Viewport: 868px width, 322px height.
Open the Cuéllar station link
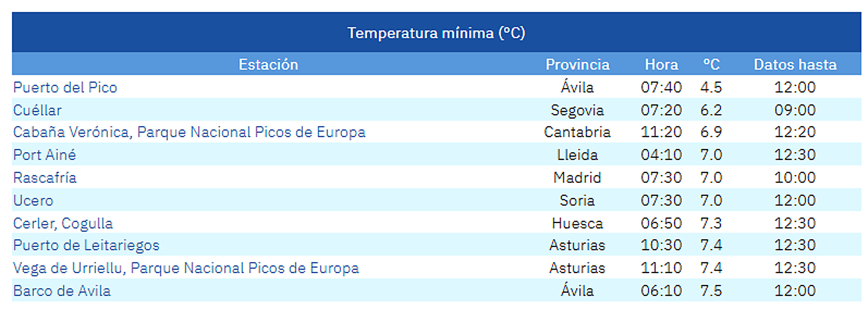[37, 110]
